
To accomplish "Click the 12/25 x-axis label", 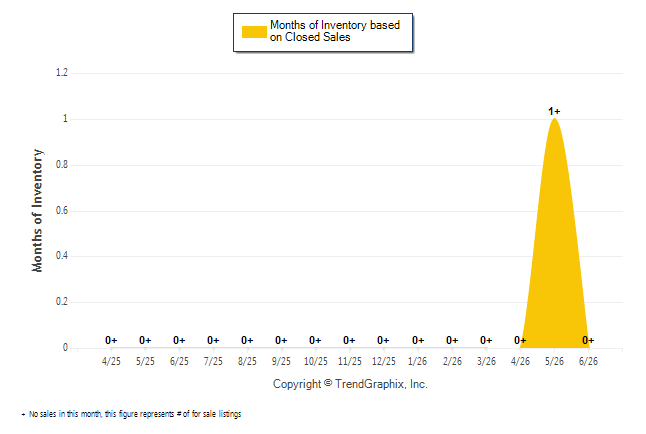I will [x=384, y=361].
